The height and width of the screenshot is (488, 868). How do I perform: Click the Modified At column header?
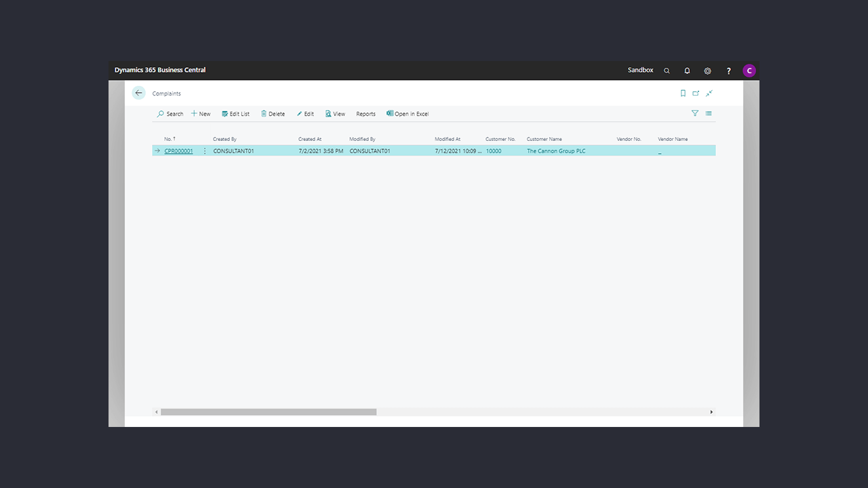(x=448, y=139)
